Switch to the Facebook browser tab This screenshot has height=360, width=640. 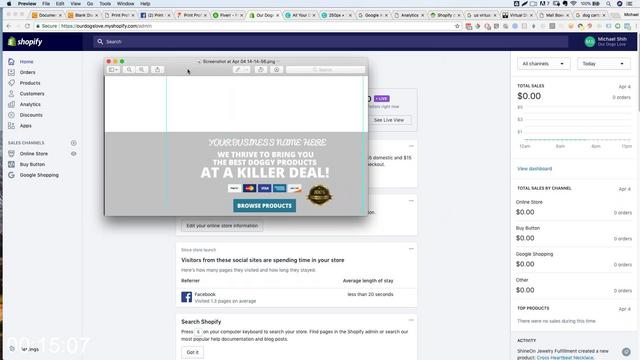click(x=155, y=15)
